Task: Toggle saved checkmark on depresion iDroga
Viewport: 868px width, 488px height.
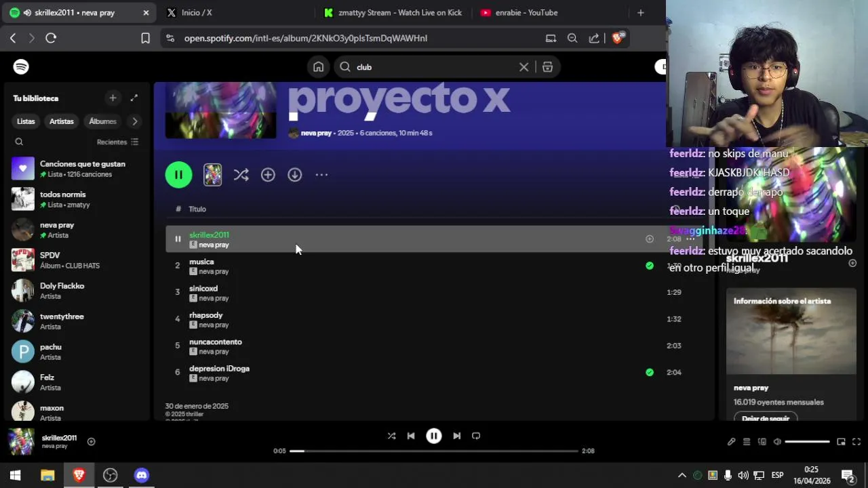Action: pyautogui.click(x=650, y=372)
